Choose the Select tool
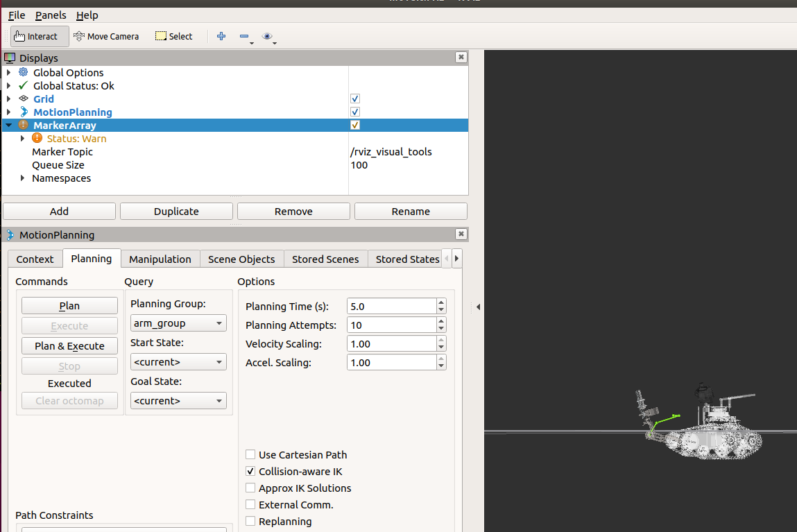 [174, 37]
